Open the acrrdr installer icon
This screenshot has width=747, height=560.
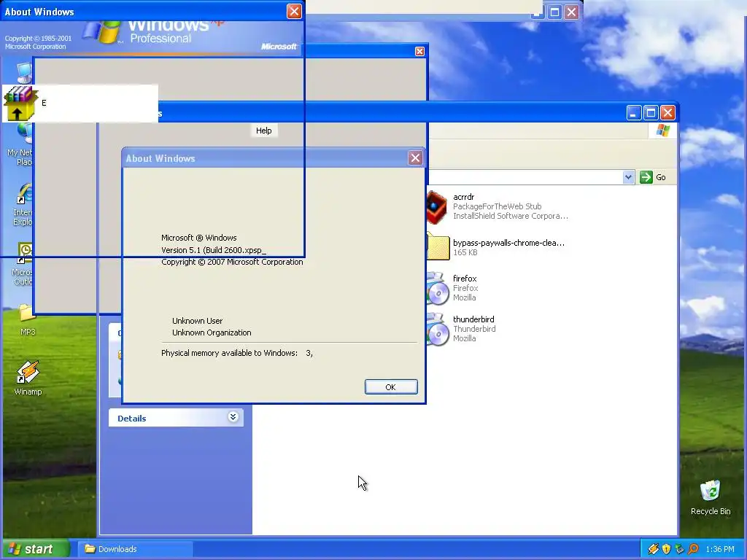436,207
